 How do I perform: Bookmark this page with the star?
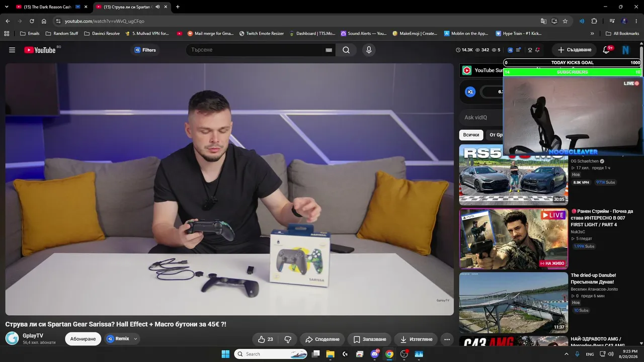[x=565, y=21]
